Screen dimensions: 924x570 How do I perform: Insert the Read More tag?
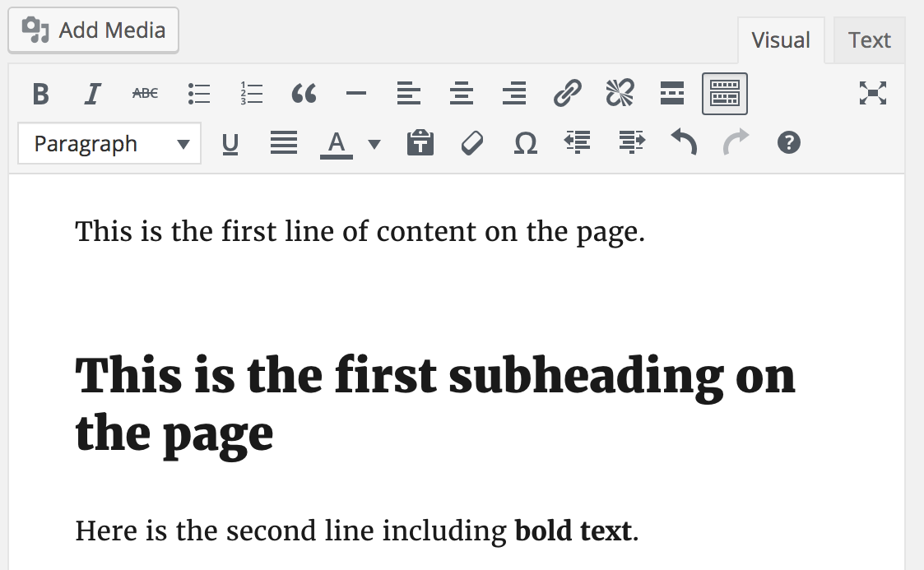point(672,94)
